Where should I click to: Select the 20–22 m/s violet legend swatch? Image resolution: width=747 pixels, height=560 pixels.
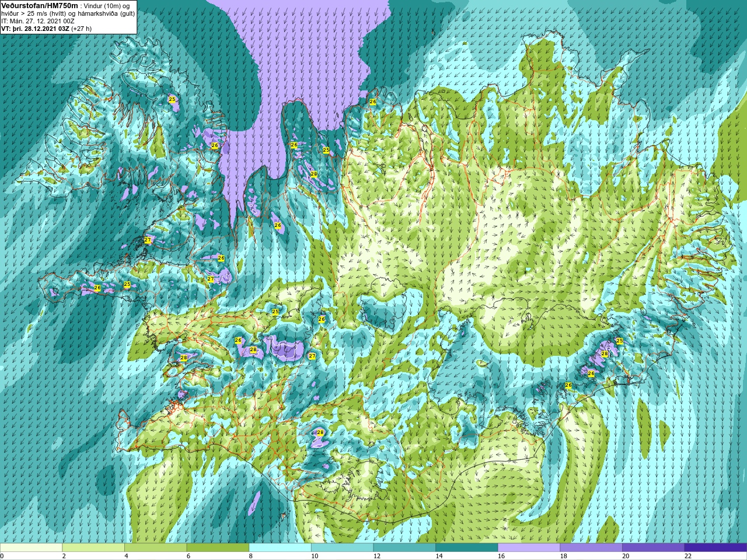[653, 548]
